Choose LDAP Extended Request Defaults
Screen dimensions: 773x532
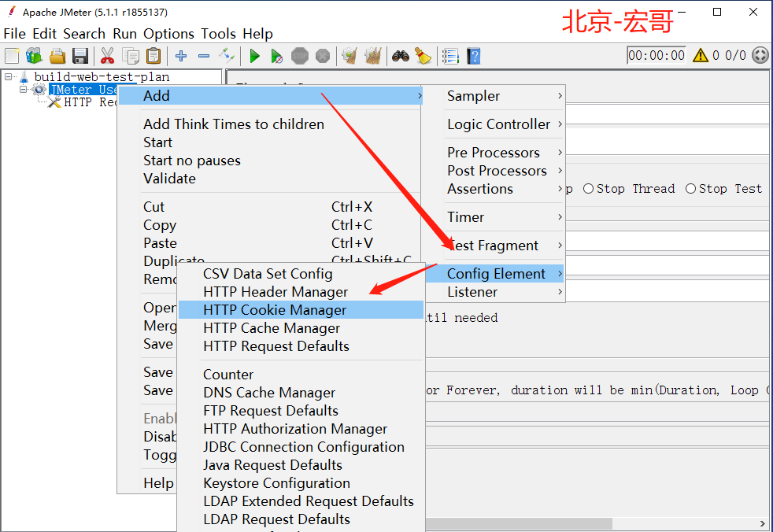[x=301, y=501]
